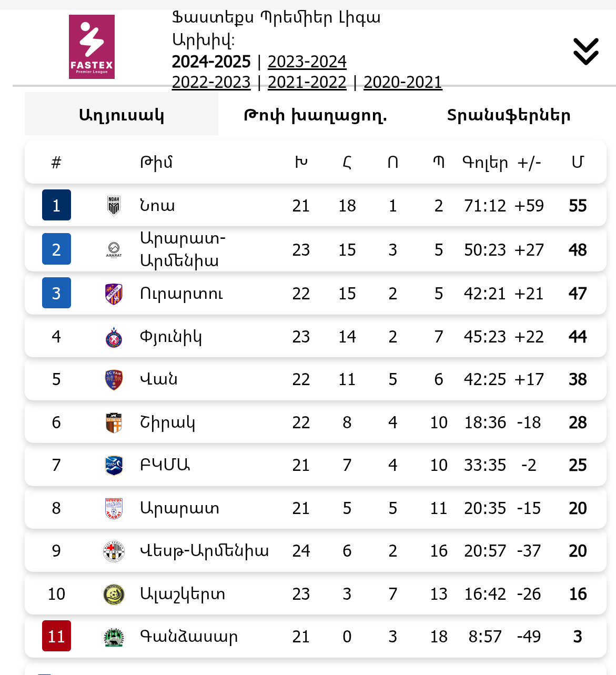The height and width of the screenshot is (675, 616).
Task: Select the Աղյուսակ tab
Action: tap(122, 115)
